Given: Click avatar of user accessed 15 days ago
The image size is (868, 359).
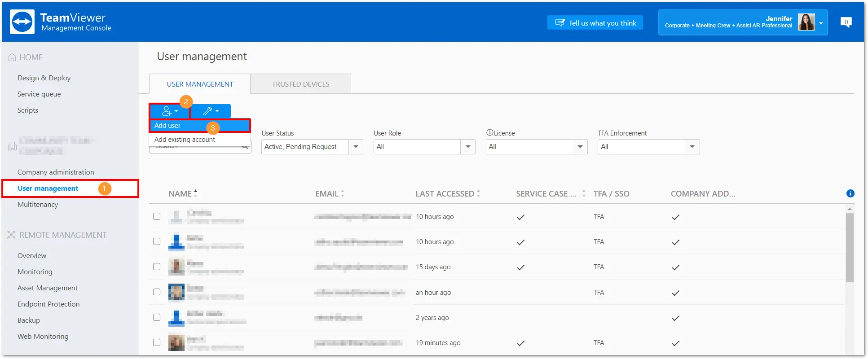Looking at the screenshot, I should click(176, 267).
